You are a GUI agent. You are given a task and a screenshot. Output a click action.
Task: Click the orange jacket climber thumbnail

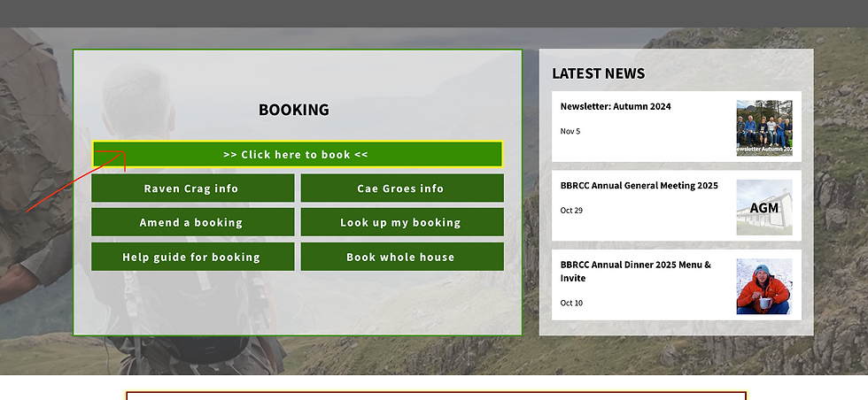tap(763, 287)
